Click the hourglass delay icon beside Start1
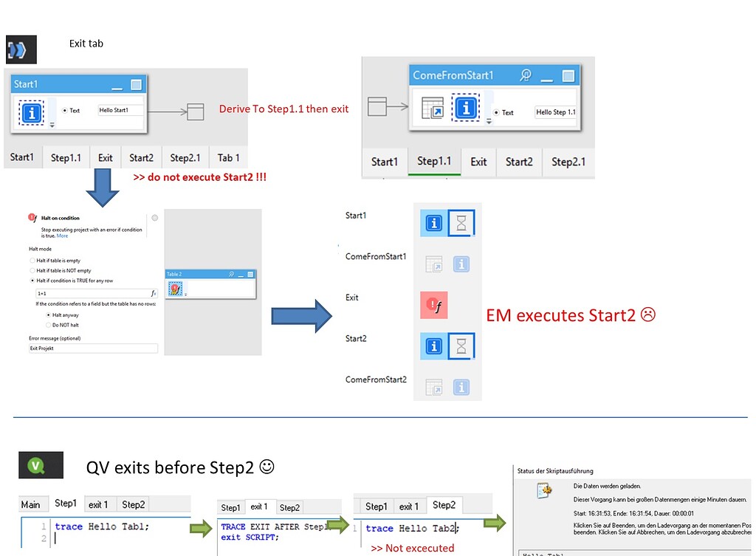756x556 pixels. [462, 224]
